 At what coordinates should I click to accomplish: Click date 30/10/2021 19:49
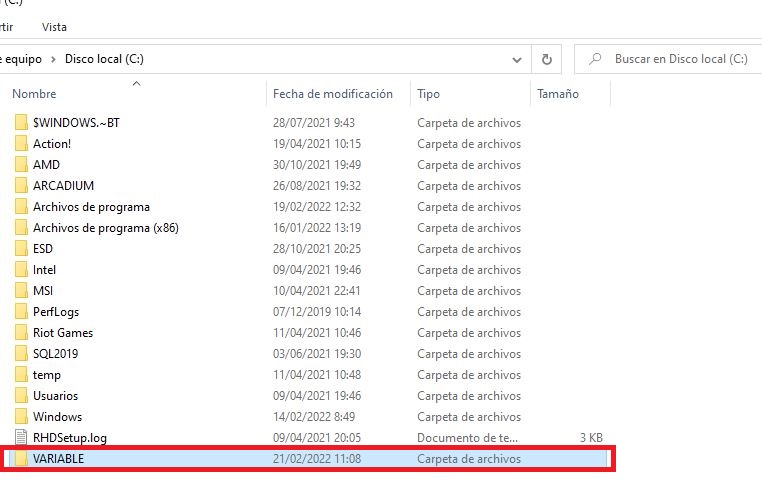pos(316,164)
